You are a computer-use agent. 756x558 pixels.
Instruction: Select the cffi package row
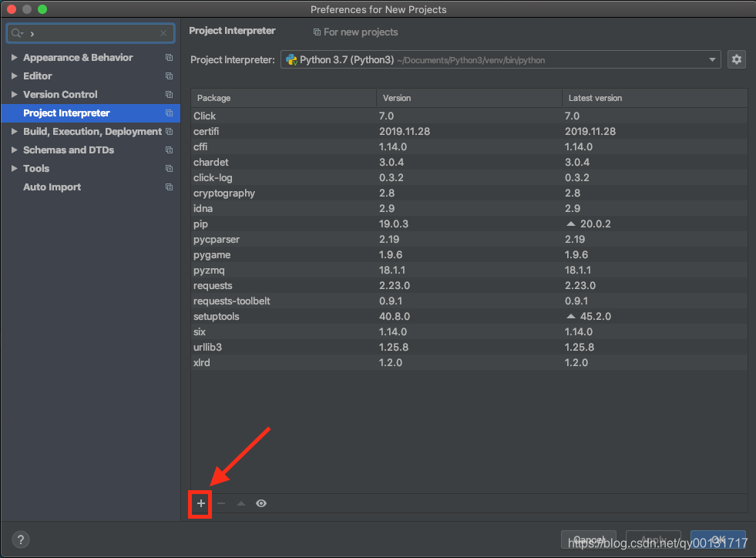pyautogui.click(x=469, y=146)
